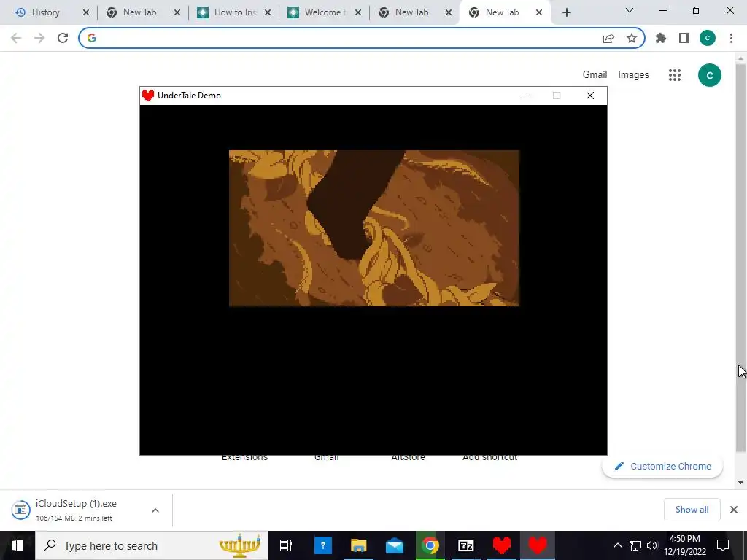Open the Google apps grid
Viewport: 747px width, 560px height.
[x=675, y=75]
